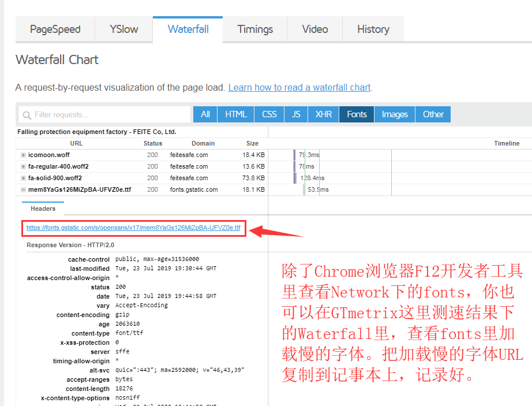Open the PageSpeed tab

coord(55,29)
